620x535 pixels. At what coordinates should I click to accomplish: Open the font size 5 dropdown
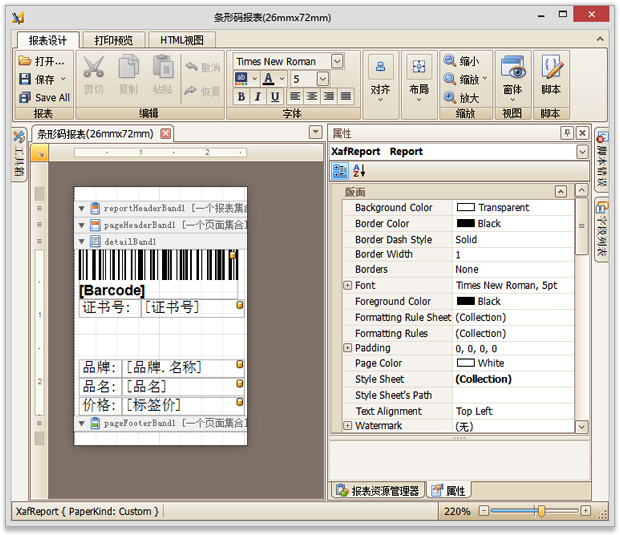pyautogui.click(x=323, y=79)
